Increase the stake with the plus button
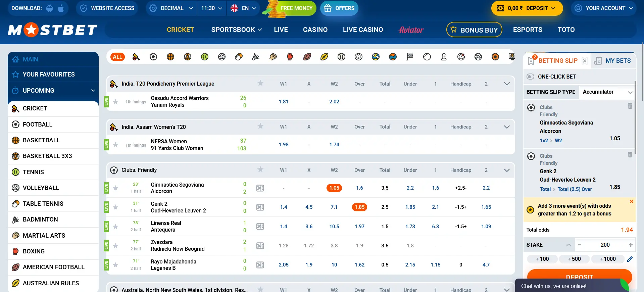Image resolution: width=644 pixels, height=292 pixels. (x=631, y=245)
